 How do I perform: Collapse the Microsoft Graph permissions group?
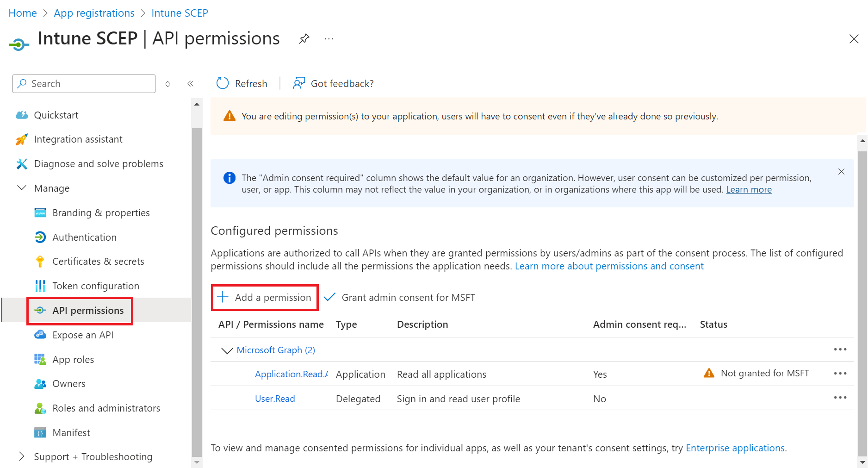pyautogui.click(x=227, y=350)
